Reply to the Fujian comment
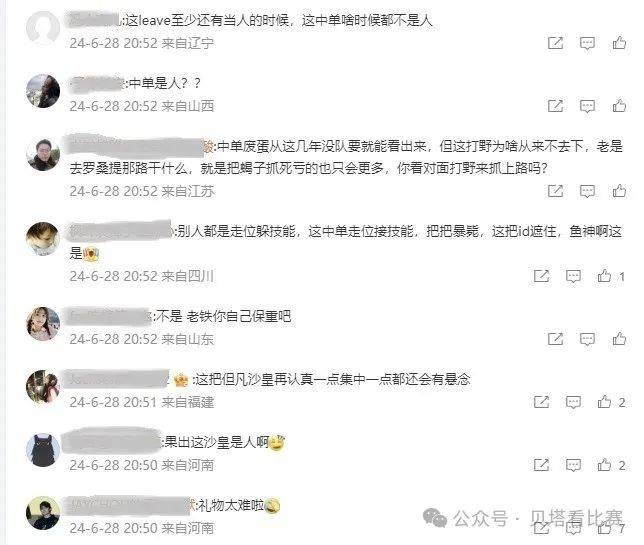This screenshot has width=644, height=545. pos(573,402)
